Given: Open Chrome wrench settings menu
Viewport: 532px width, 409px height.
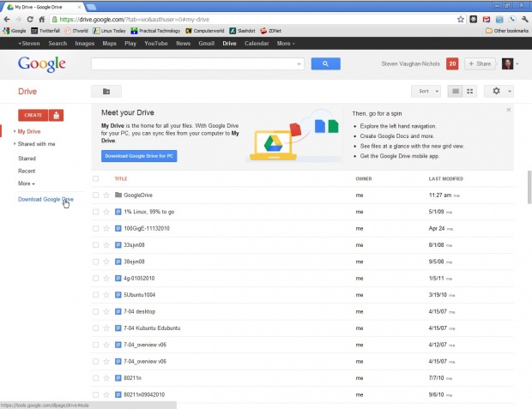Looking at the screenshot, I should [x=525, y=20].
